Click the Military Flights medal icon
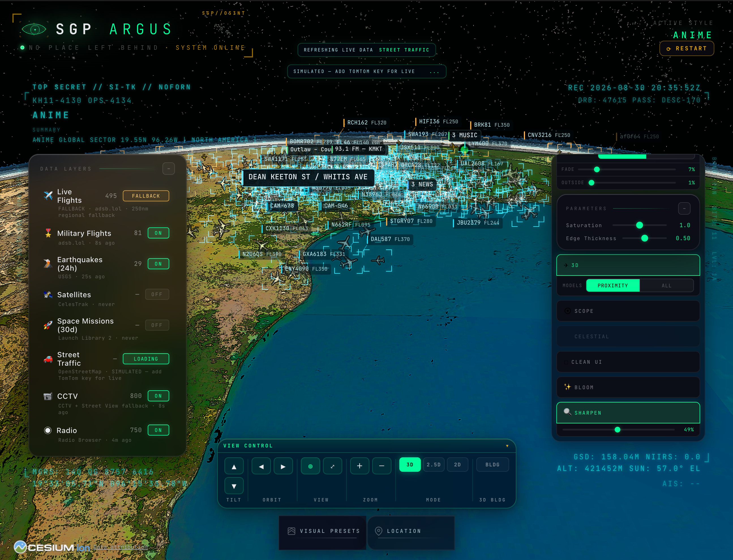The width and height of the screenshot is (733, 560). click(x=48, y=233)
